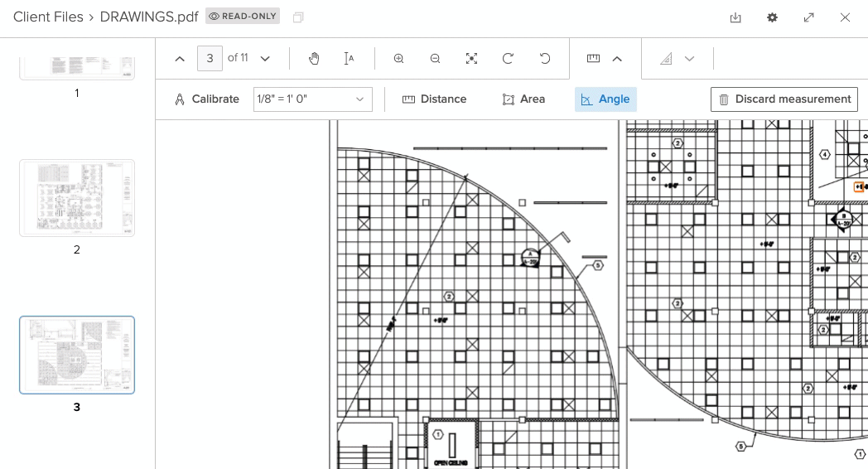Click the fit-to-screen icon
868x469 pixels.
(471, 58)
